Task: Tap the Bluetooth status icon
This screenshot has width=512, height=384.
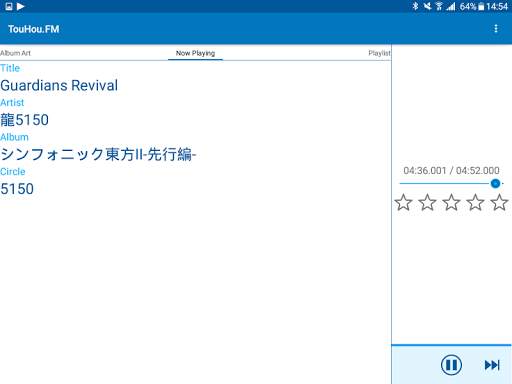Action: pos(415,6)
